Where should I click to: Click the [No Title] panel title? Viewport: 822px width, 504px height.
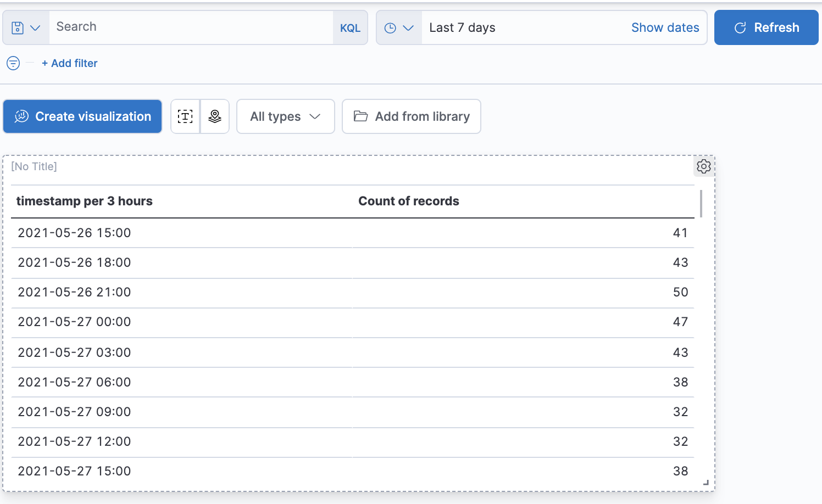click(x=34, y=166)
